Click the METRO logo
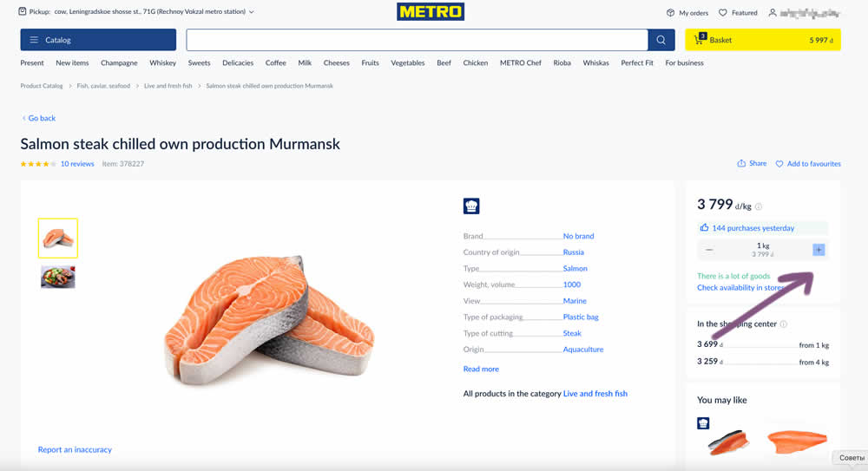Viewport: 868px width, 471px height. tap(431, 12)
